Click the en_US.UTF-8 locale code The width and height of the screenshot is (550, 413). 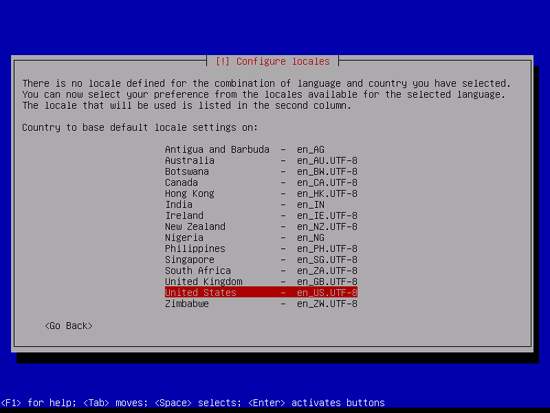[327, 292]
